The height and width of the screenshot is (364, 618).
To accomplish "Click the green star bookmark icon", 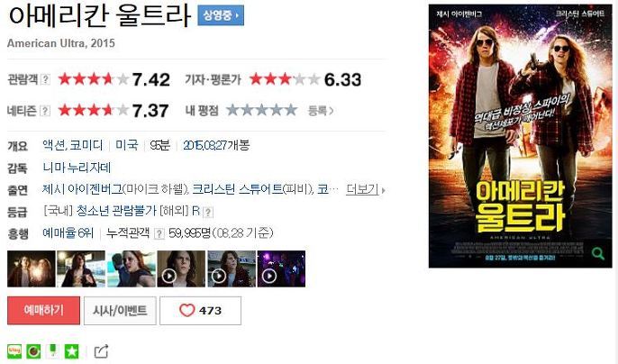I will point(71,351).
